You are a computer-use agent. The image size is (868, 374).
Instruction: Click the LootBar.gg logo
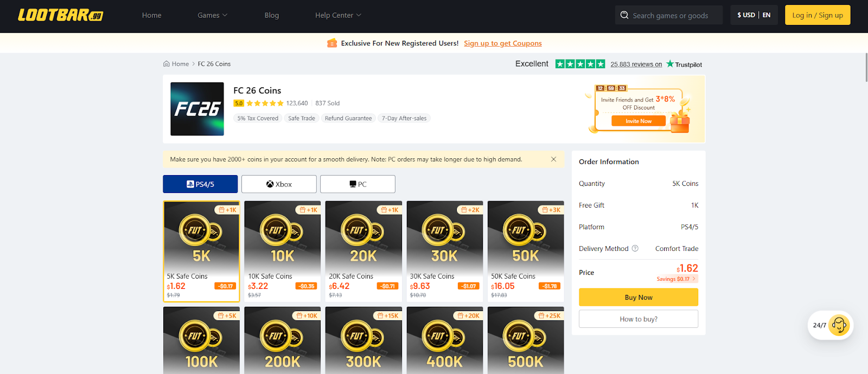point(60,15)
